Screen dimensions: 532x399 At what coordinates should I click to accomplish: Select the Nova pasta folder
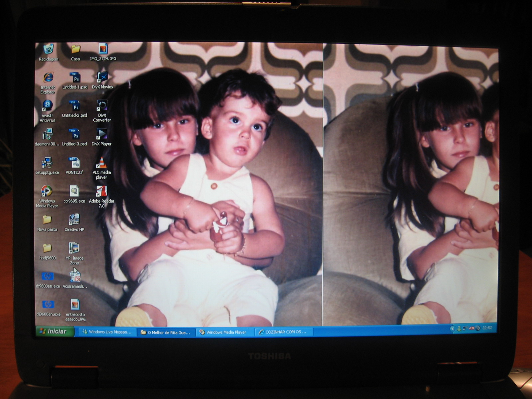pyautogui.click(x=47, y=223)
